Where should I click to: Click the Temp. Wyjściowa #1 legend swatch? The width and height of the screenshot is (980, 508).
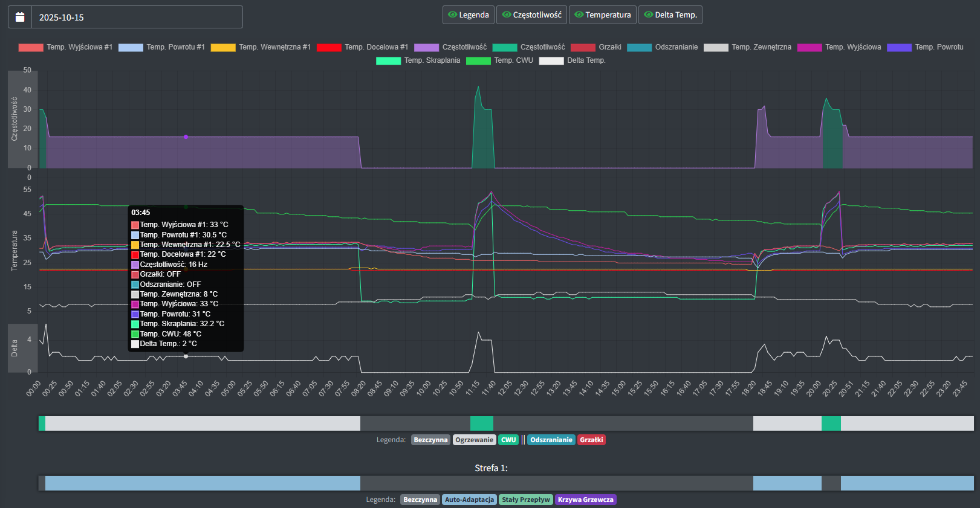point(31,47)
